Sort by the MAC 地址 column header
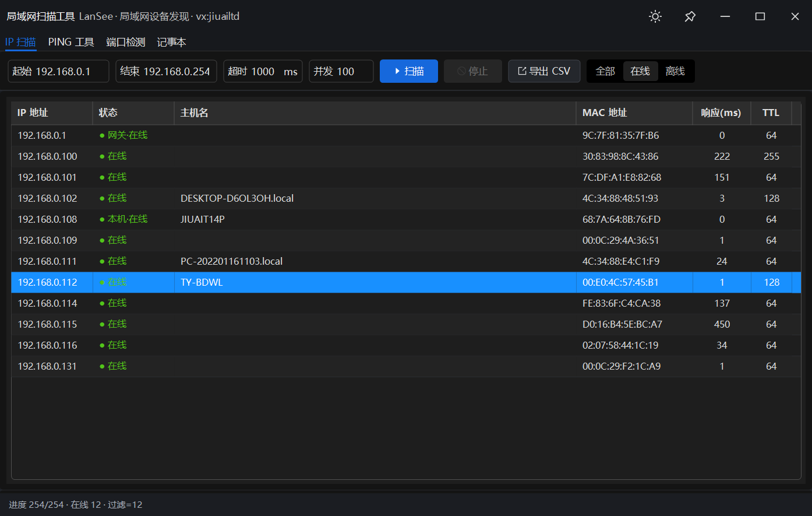The width and height of the screenshot is (812, 516). pos(634,113)
